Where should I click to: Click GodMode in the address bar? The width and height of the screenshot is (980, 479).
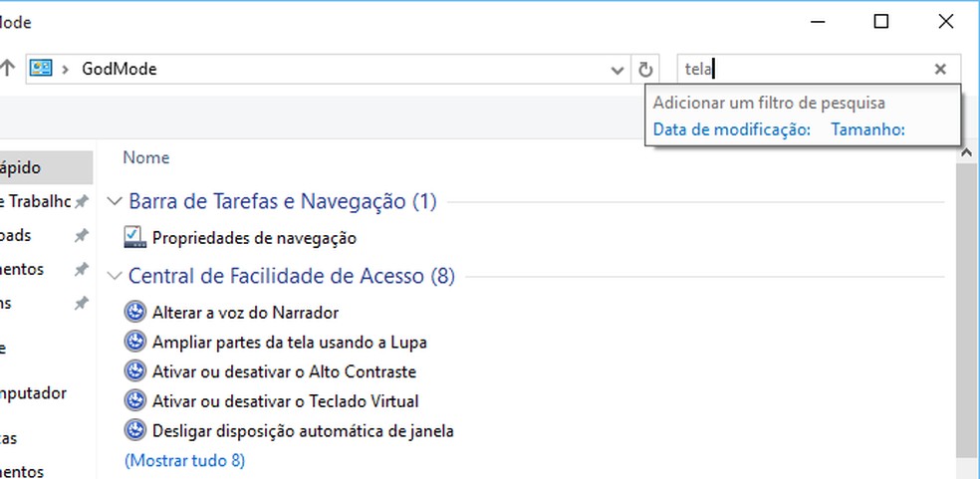(120, 69)
